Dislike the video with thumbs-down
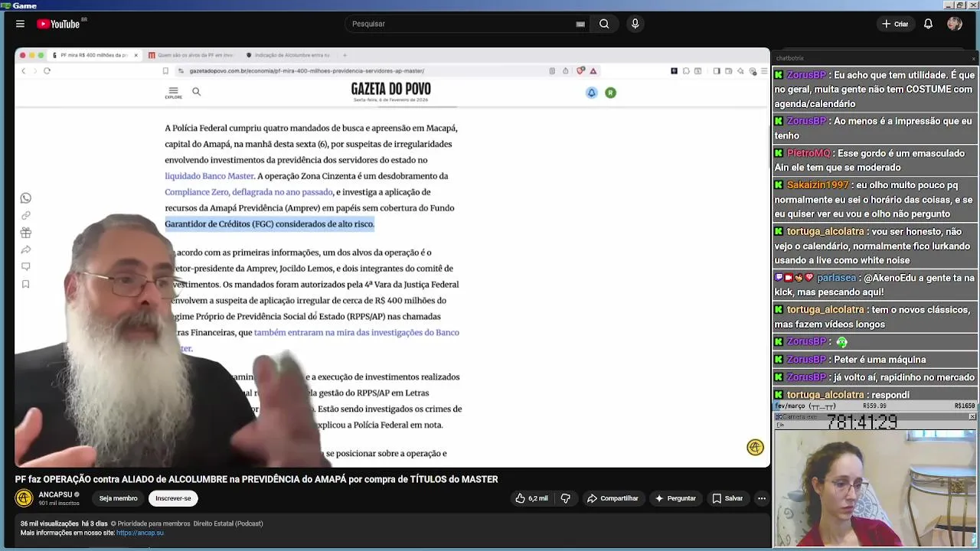 [565, 498]
